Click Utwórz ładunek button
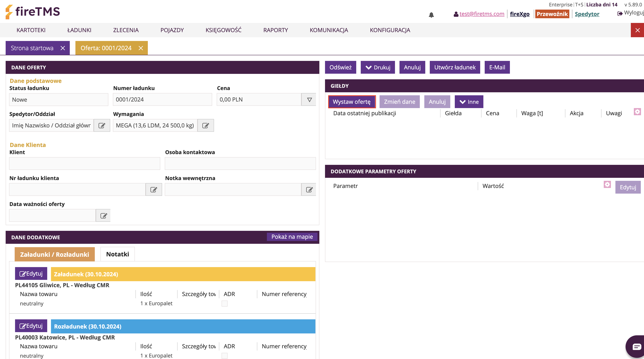The image size is (644, 359). tap(454, 67)
